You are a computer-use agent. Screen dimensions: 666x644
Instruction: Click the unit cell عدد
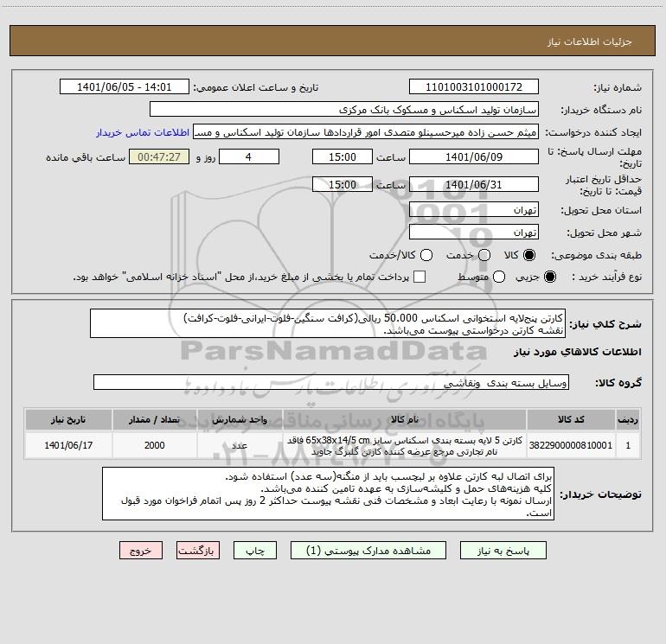tap(240, 445)
